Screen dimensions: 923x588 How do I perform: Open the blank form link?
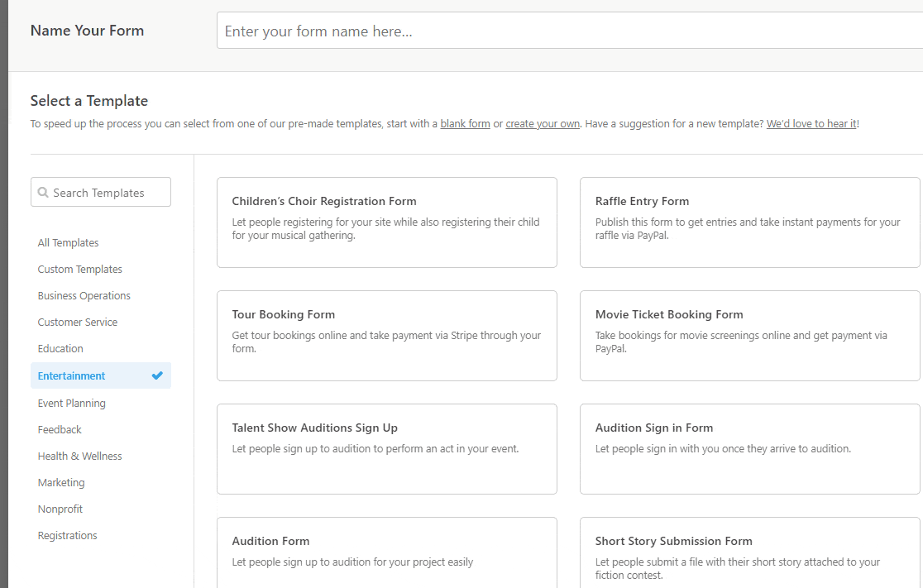click(x=465, y=123)
